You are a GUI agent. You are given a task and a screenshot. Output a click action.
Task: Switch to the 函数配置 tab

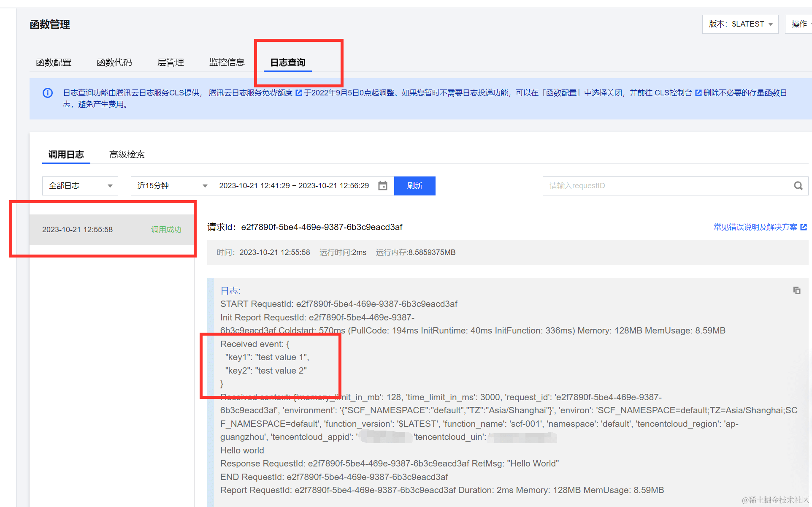[x=54, y=62]
